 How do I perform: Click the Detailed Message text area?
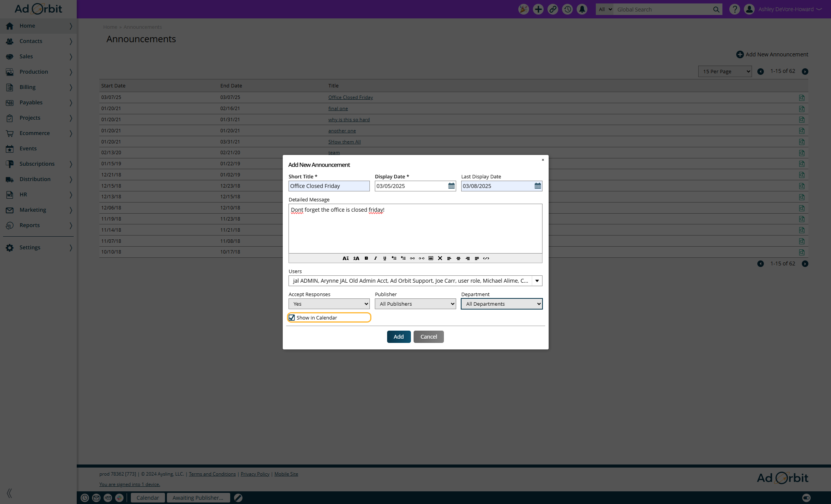tap(415, 230)
